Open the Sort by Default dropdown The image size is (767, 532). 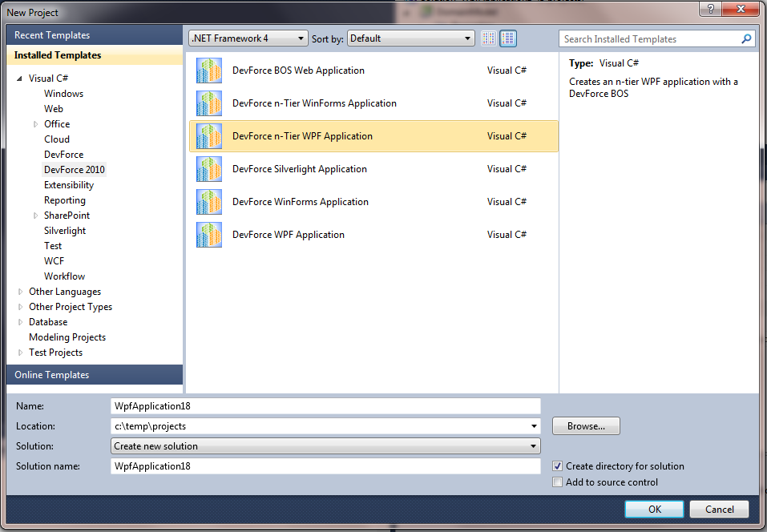411,38
